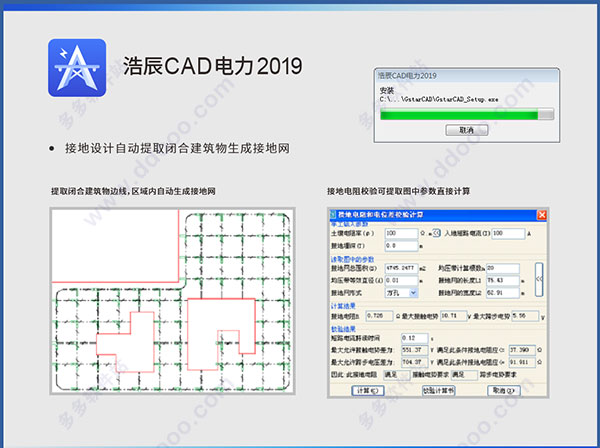The width and height of the screenshot is (600, 448).
Task: Click the equivalent diameter field showing 0.01
Action: (401, 280)
